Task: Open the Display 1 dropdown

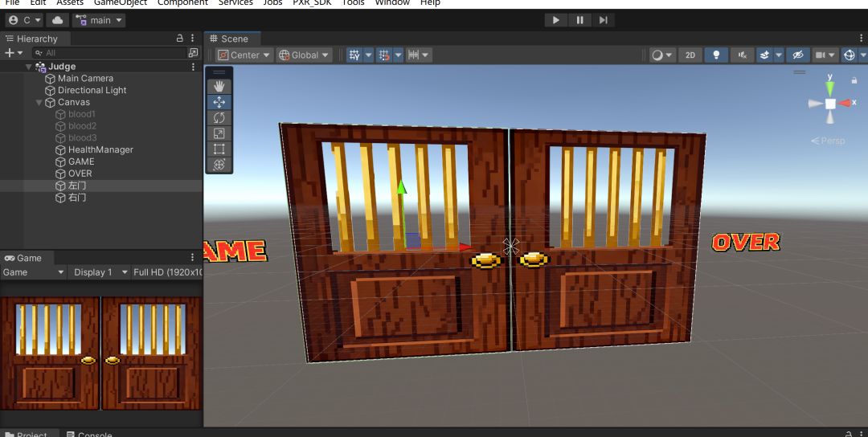Action: pyautogui.click(x=100, y=272)
